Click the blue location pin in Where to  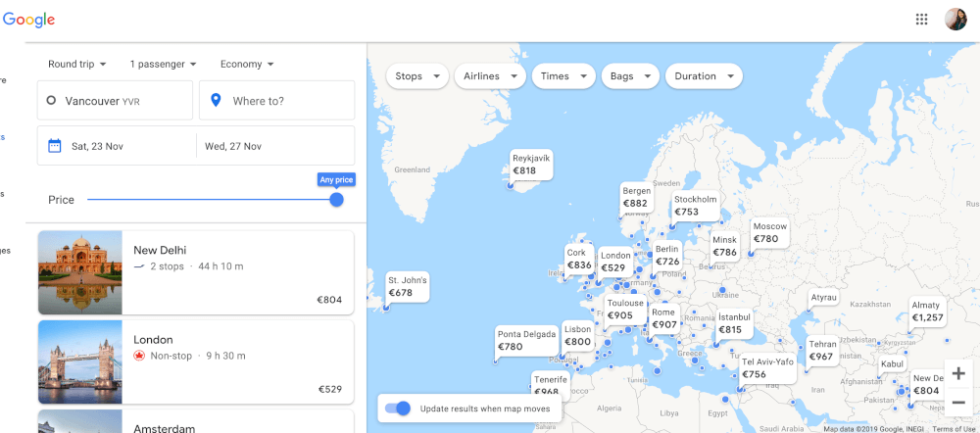[216, 100]
